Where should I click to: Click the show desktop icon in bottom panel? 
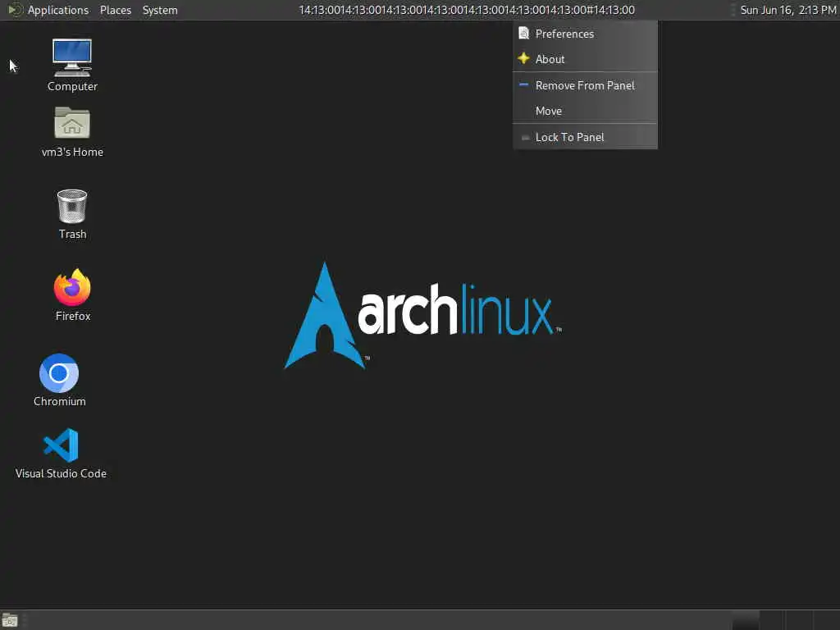pos(10,620)
